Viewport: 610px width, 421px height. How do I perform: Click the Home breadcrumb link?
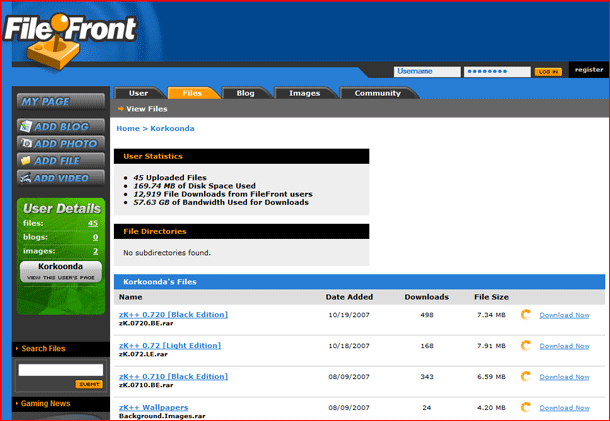click(128, 128)
